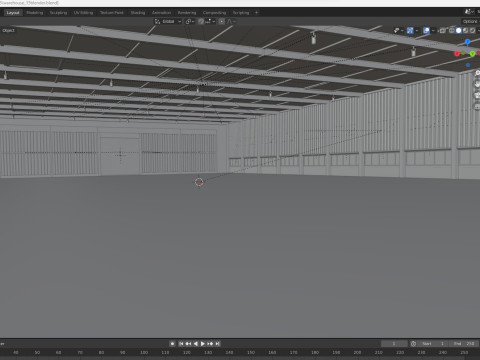The width and height of the screenshot is (480, 360).
Task: Open the Texture Paint workspace tab
Action: click(x=112, y=13)
